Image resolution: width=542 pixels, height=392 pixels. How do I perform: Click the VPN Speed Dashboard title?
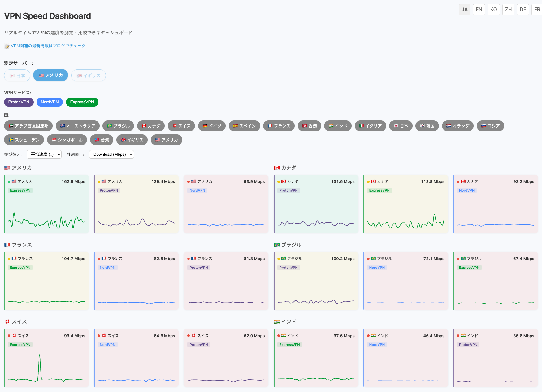pos(47,16)
